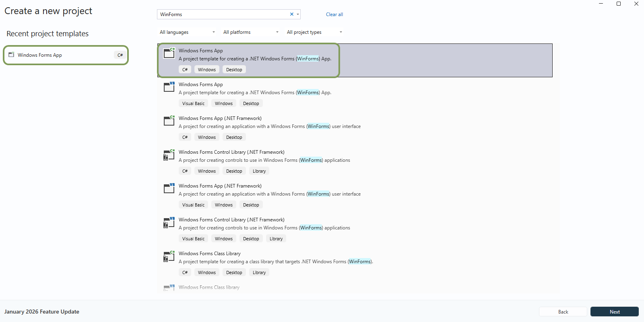Click the Windows tag on selected C# Windows Forms App

point(207,70)
